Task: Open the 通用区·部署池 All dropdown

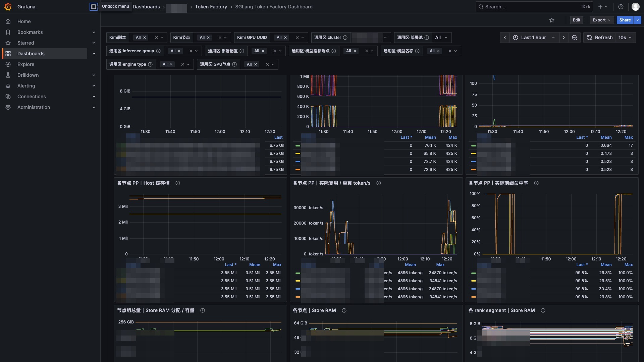Action: (441, 38)
